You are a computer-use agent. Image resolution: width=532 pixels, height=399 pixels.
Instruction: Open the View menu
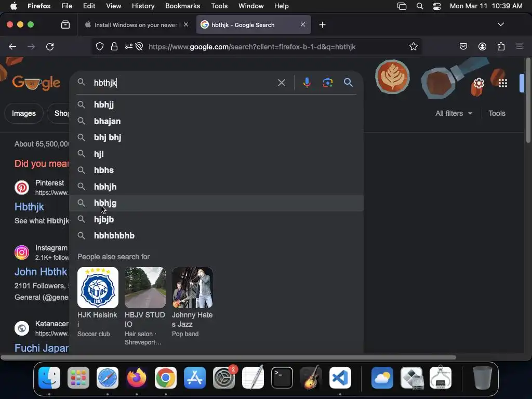coord(113,6)
